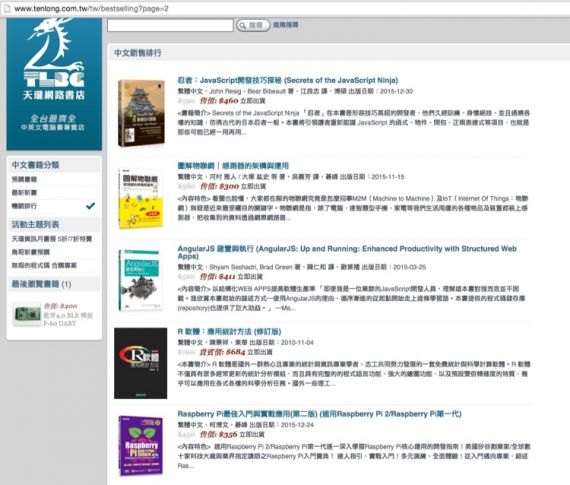Click the magnifier search button

coord(253,25)
